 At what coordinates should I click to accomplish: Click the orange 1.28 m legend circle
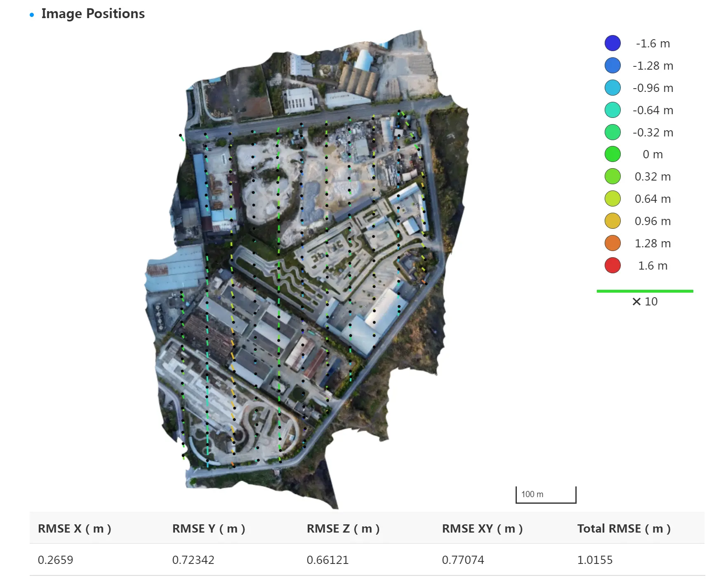point(613,243)
